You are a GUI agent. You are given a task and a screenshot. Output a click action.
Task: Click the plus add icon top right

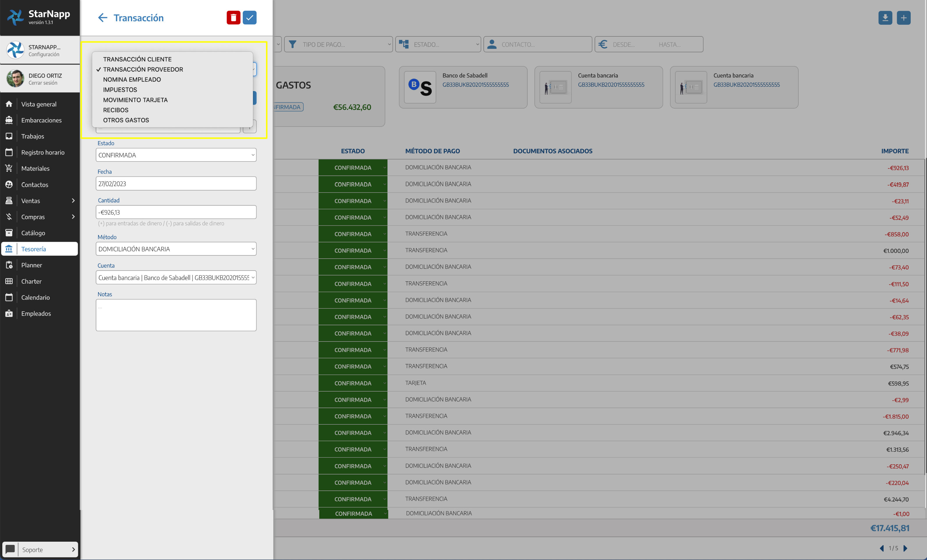point(903,18)
